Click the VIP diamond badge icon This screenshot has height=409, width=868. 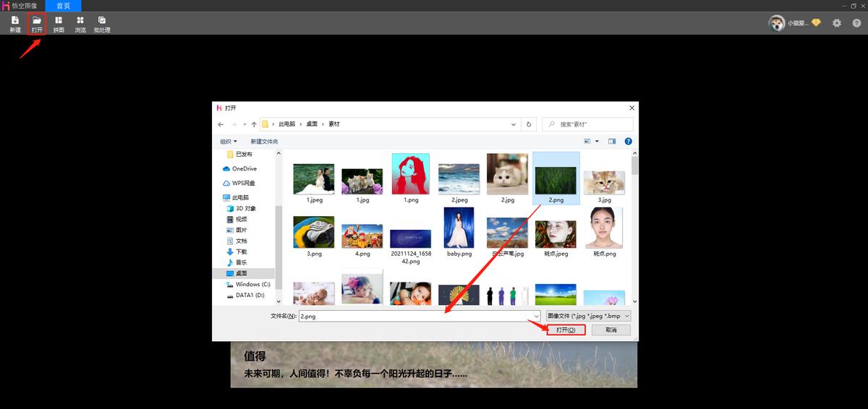tap(816, 23)
